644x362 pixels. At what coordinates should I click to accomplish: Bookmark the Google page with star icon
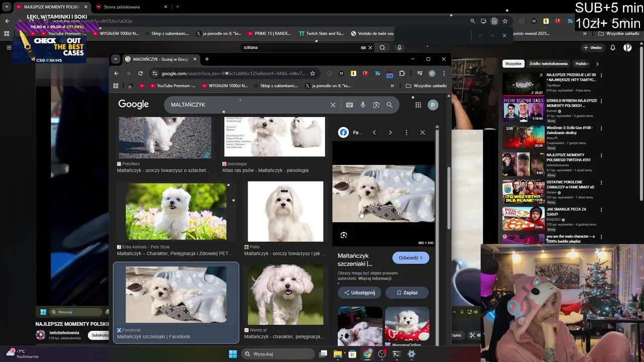tap(312, 73)
